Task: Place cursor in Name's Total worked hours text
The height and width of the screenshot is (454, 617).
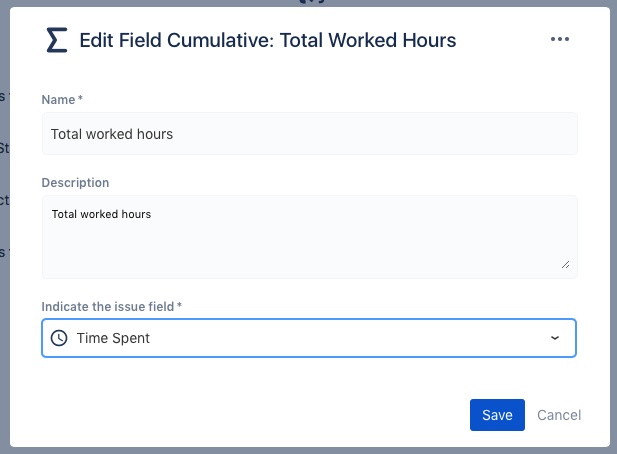Action: [112, 134]
